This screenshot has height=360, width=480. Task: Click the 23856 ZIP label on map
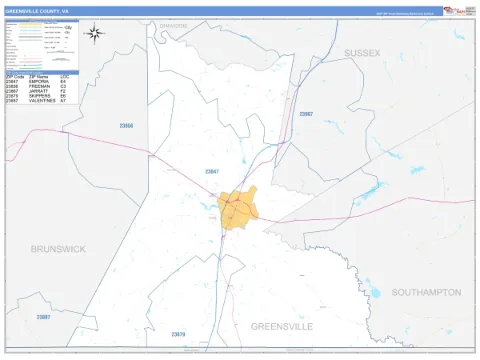coord(126,126)
